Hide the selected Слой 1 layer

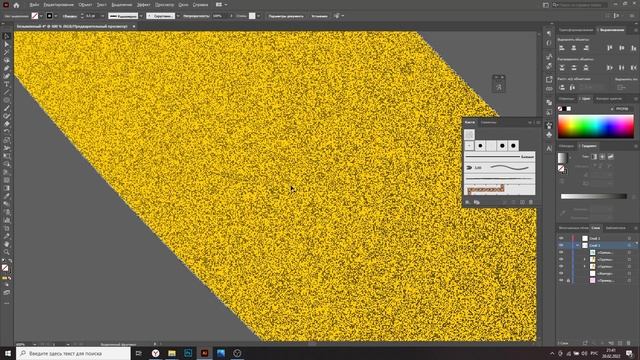562,245
